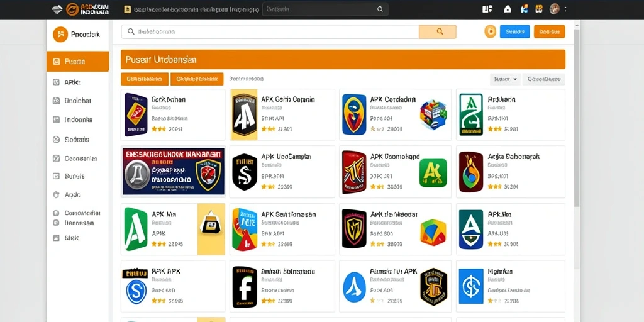Screen dimensions: 644x322
Task: Open the Itanoasan link in the sidebar
Action: [x=79, y=223]
